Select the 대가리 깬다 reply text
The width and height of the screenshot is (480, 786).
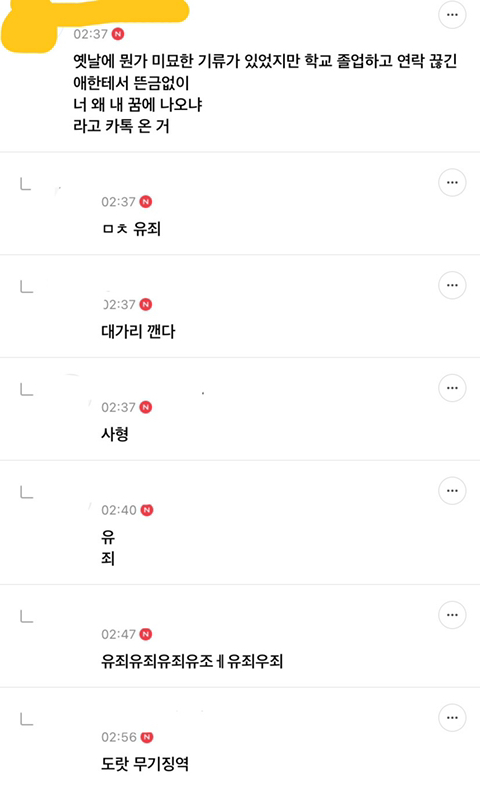coord(138,331)
